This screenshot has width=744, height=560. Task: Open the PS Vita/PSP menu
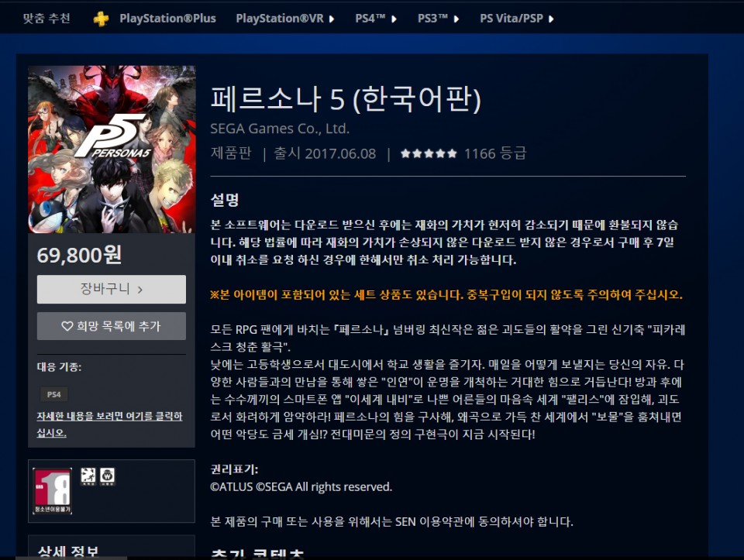click(511, 19)
